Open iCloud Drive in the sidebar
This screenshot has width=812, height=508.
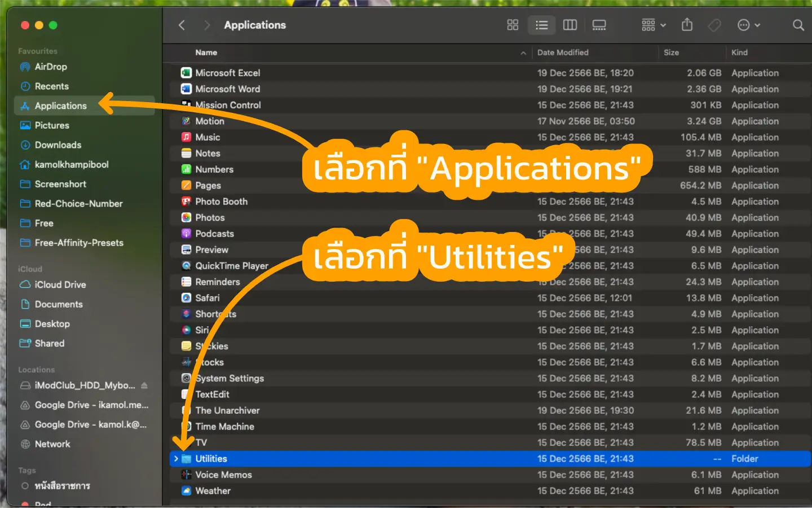point(84,284)
